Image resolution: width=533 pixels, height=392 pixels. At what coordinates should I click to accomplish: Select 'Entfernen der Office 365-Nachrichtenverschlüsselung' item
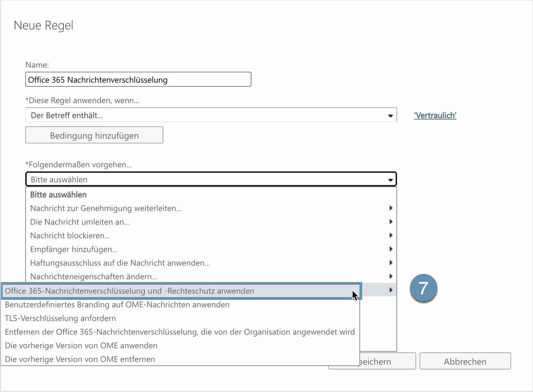[x=180, y=332]
